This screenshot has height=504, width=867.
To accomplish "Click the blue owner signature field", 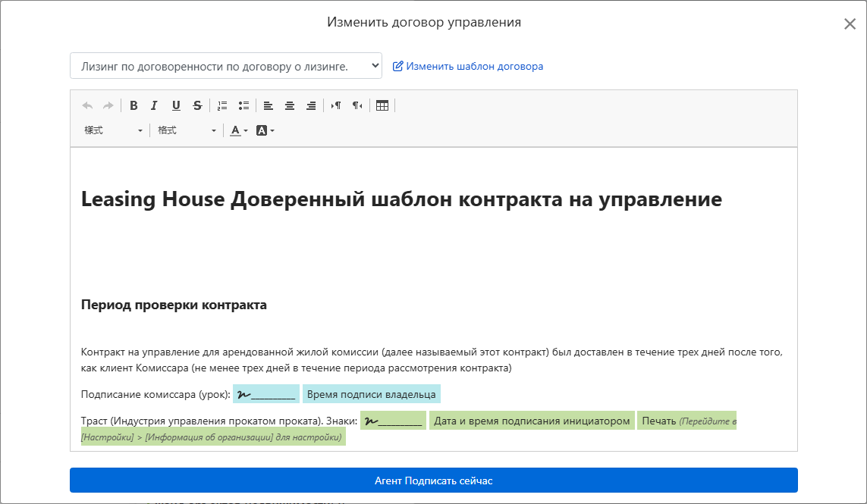I will pos(266,394).
